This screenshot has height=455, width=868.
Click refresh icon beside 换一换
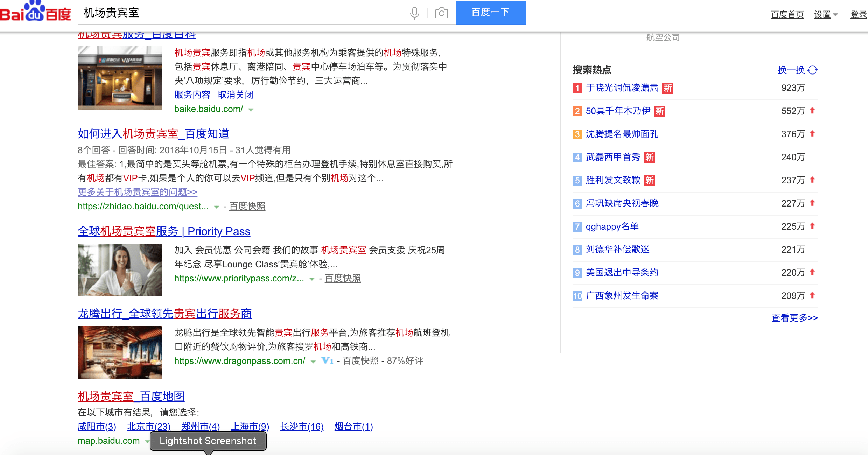pos(812,70)
